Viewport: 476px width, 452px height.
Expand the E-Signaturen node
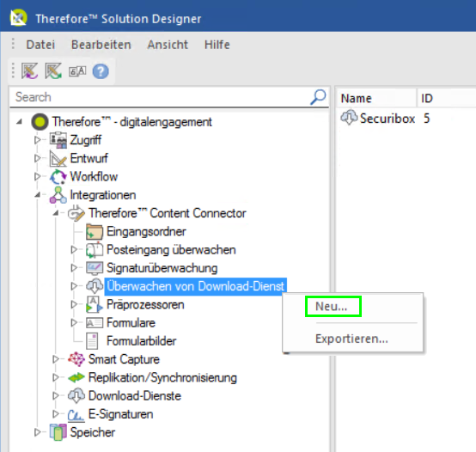[x=56, y=413]
